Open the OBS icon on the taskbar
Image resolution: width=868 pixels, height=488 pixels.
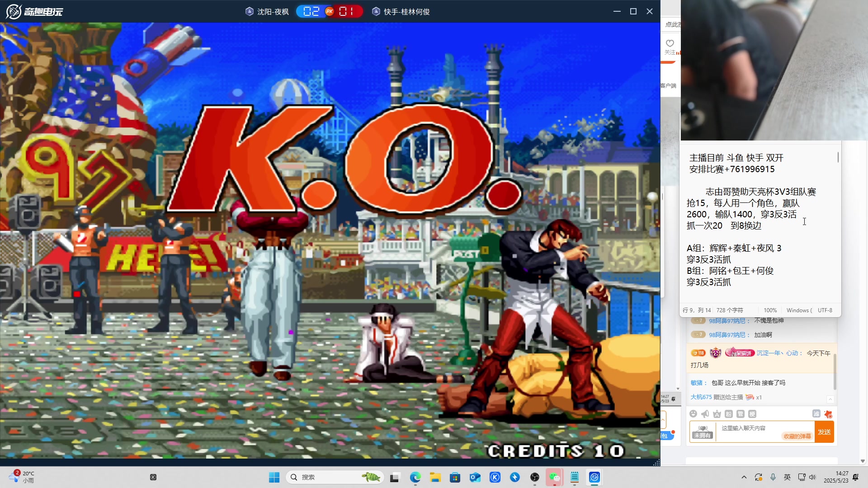[534, 477]
